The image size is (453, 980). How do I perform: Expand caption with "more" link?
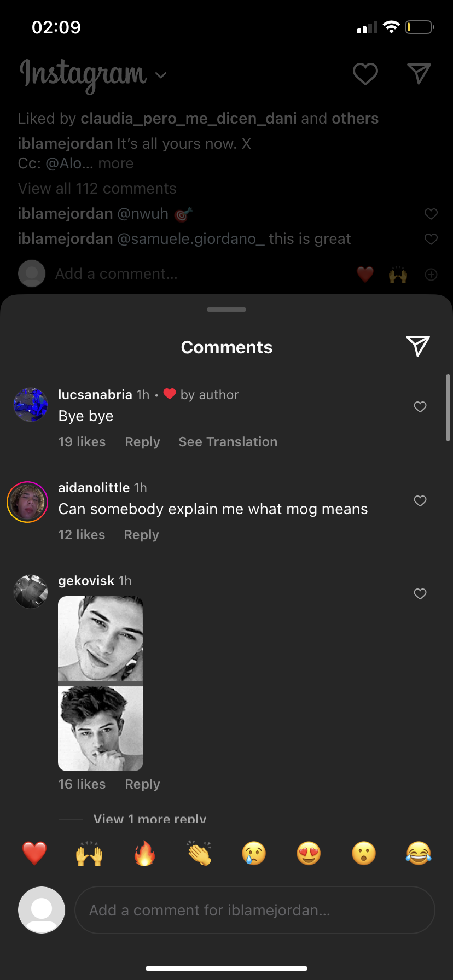(116, 164)
